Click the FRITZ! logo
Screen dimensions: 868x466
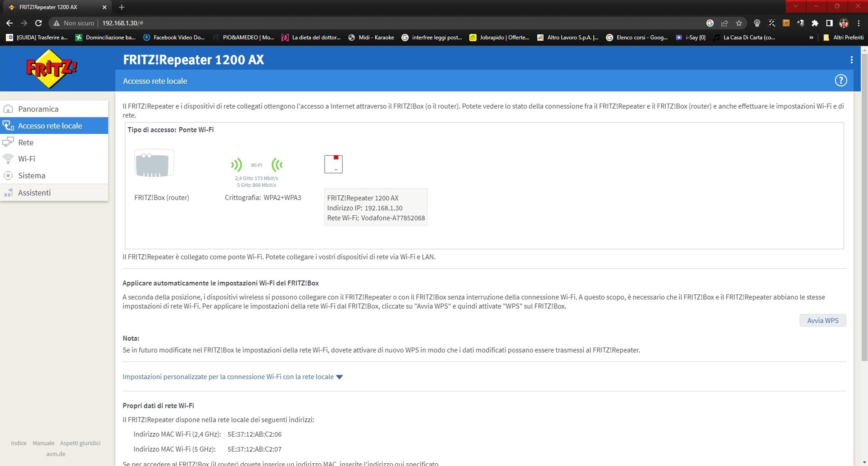[x=52, y=69]
